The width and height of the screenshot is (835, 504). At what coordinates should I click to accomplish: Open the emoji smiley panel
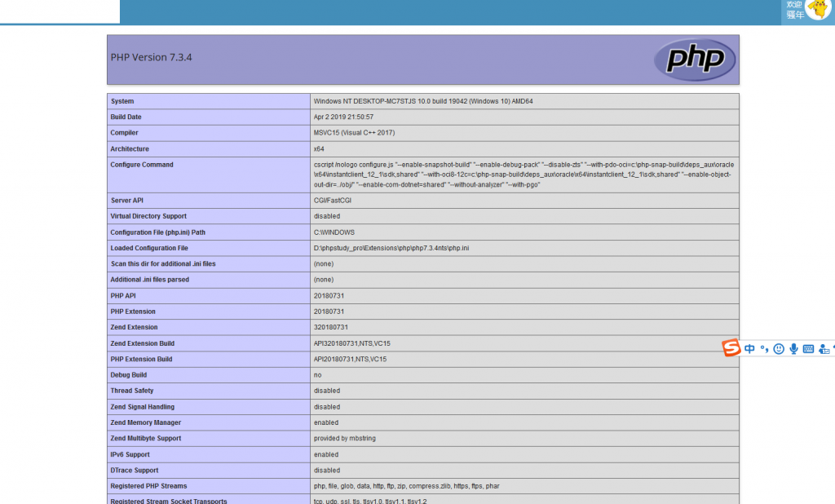pos(779,349)
